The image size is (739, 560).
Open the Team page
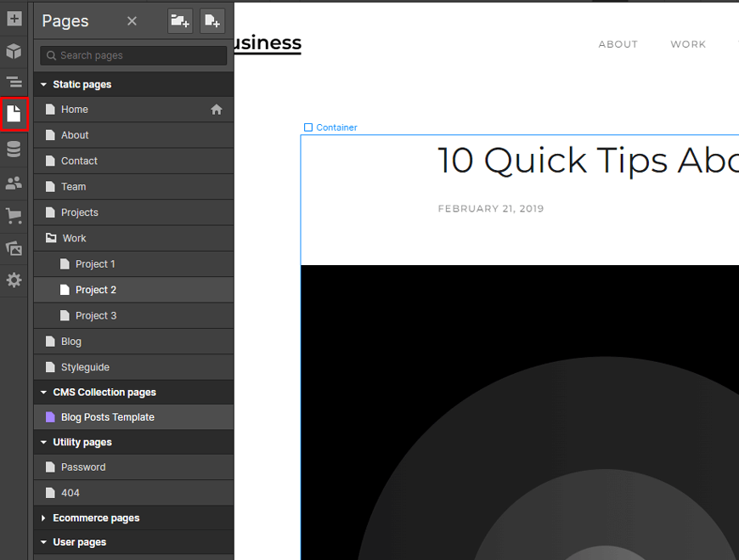[134, 187]
